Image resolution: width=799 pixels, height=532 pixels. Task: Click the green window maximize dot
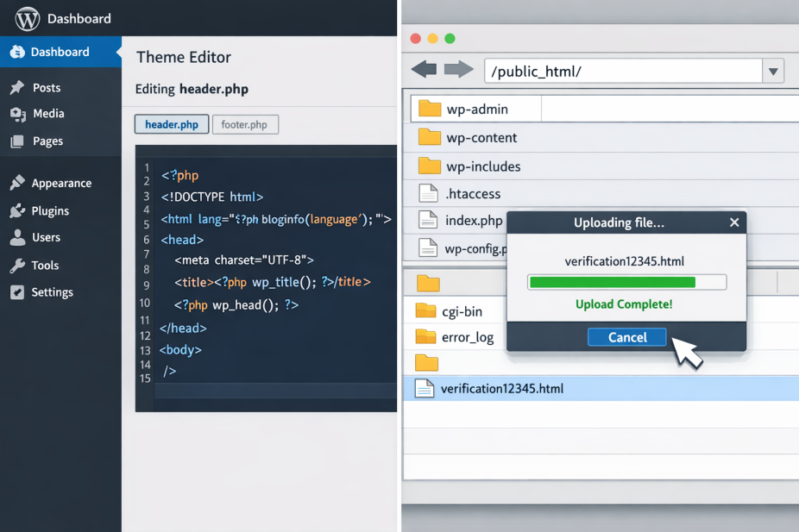pyautogui.click(x=450, y=39)
